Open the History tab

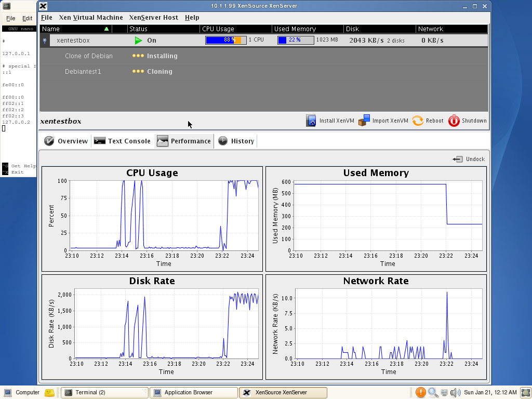click(236, 141)
